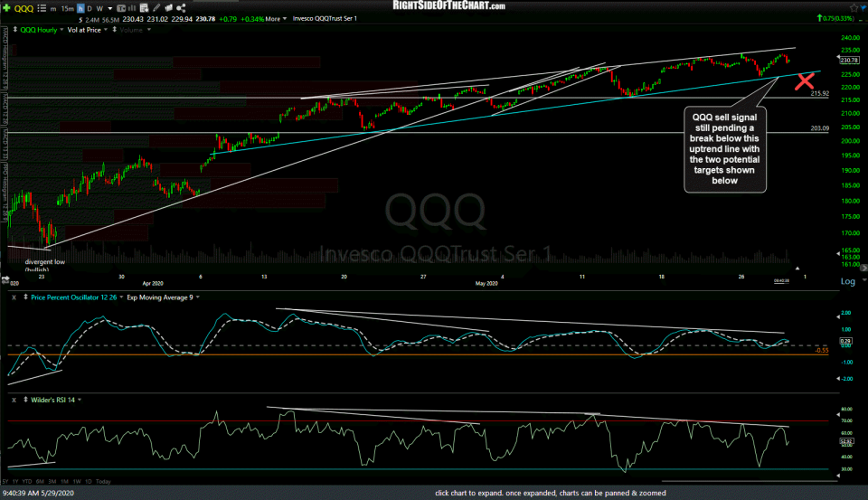The image size is (868, 500).
Task: Set chart range to 1W
Action: point(76,481)
